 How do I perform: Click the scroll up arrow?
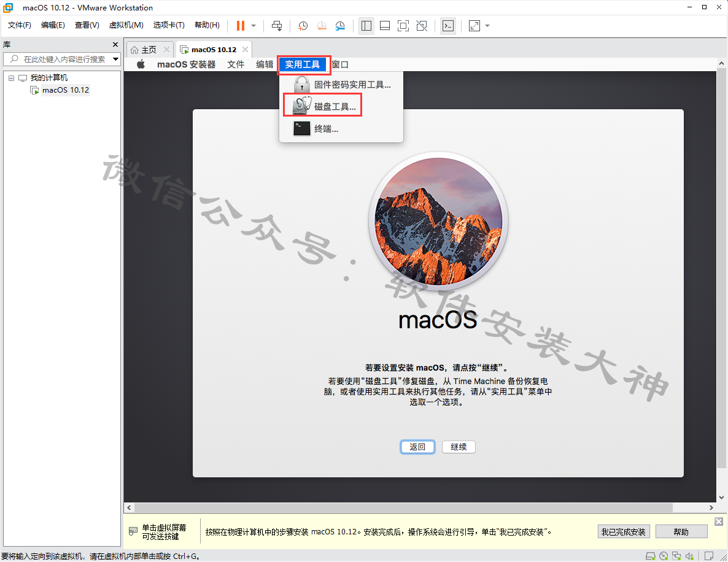[721, 63]
